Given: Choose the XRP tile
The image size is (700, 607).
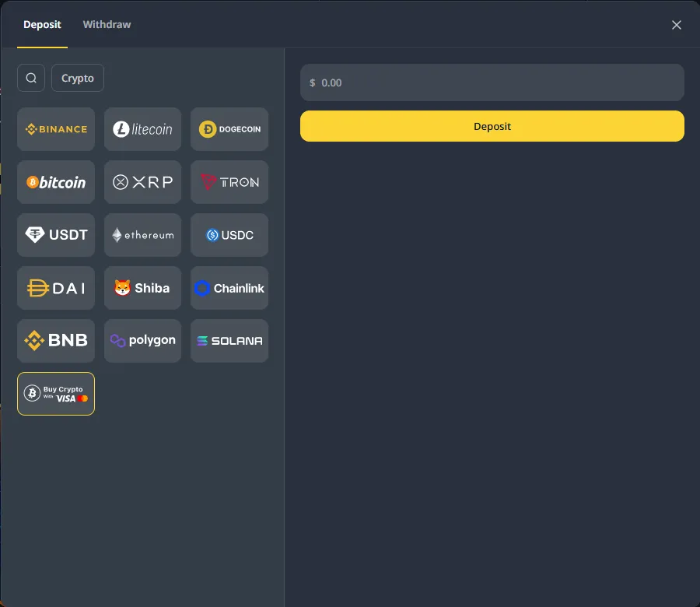Looking at the screenshot, I should [x=142, y=182].
